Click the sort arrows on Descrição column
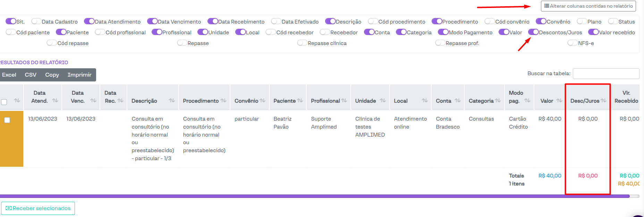Image resolution: width=644 pixels, height=217 pixels. pyautogui.click(x=172, y=101)
